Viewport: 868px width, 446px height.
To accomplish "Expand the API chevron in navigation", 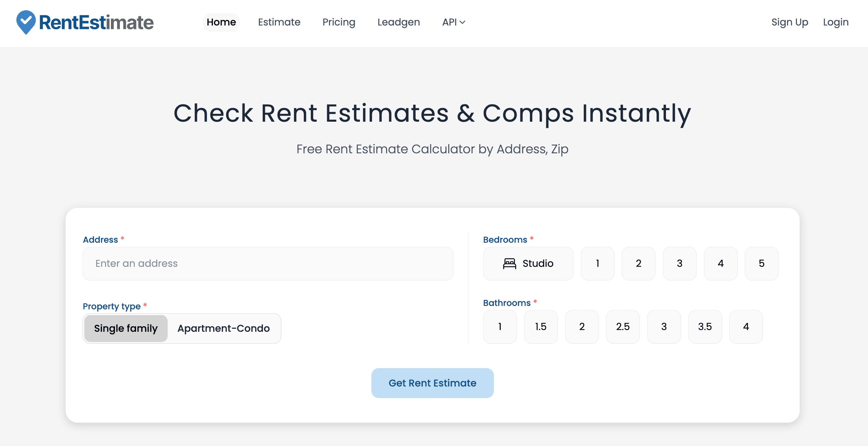I will click(x=463, y=22).
